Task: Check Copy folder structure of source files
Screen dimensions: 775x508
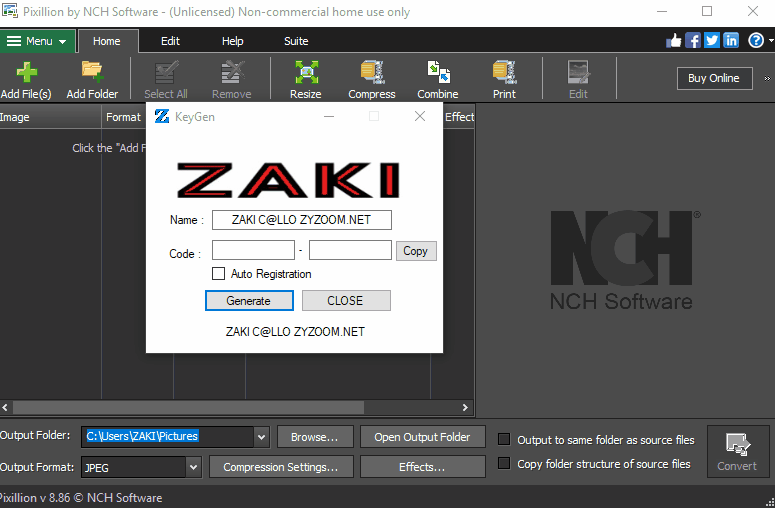Action: [x=504, y=464]
